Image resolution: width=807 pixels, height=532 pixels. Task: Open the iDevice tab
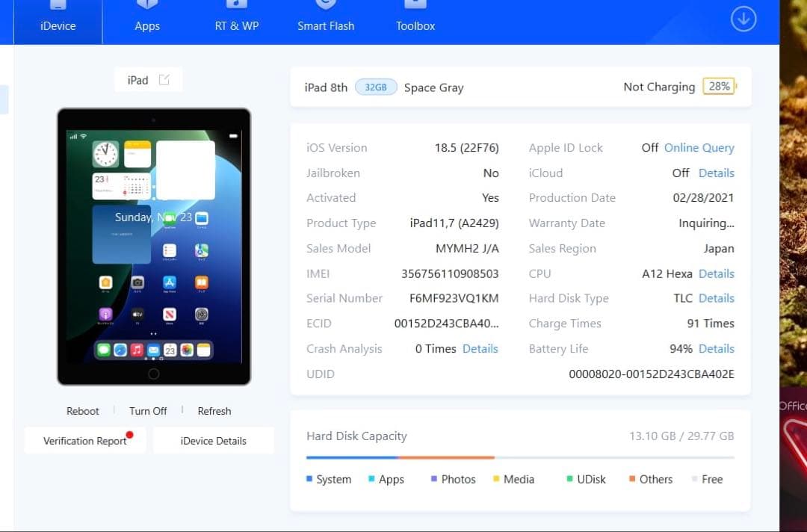58,22
